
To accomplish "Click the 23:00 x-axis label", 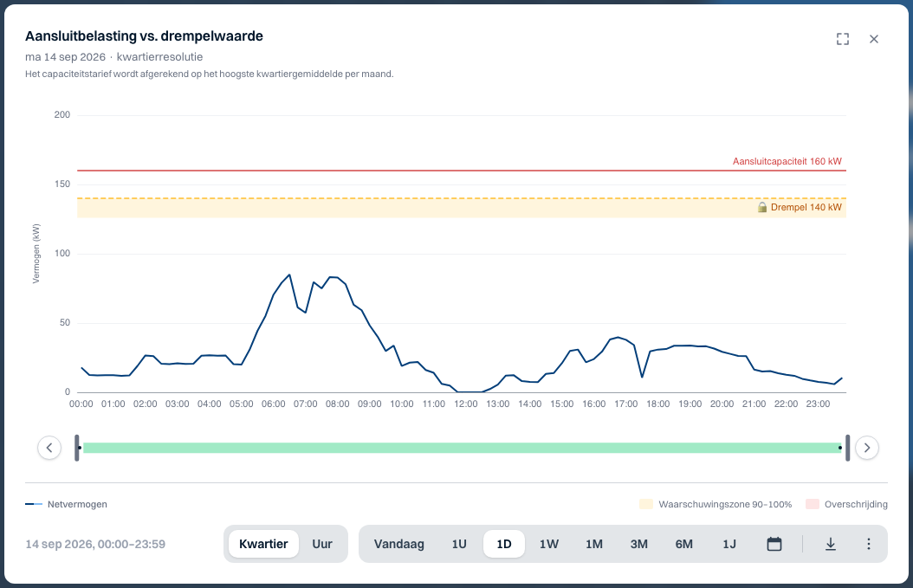I will (818, 404).
